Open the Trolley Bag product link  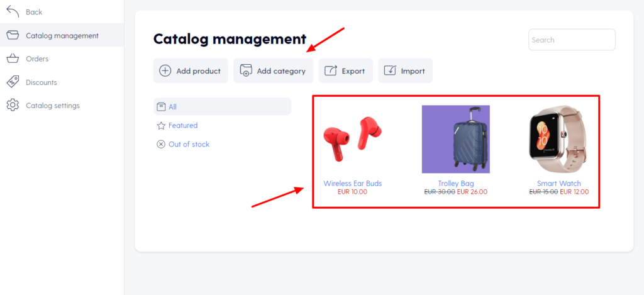tap(455, 183)
